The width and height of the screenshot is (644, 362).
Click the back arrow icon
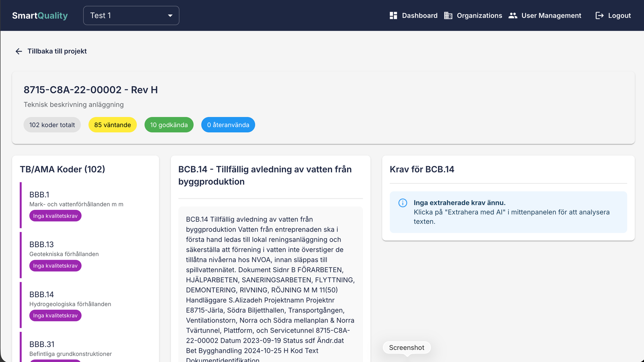pos(19,51)
